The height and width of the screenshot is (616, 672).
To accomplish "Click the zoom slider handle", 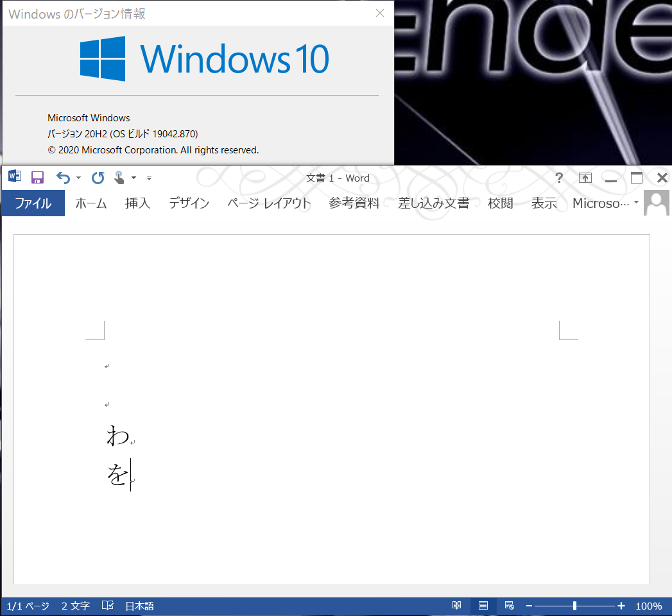I will click(x=574, y=606).
